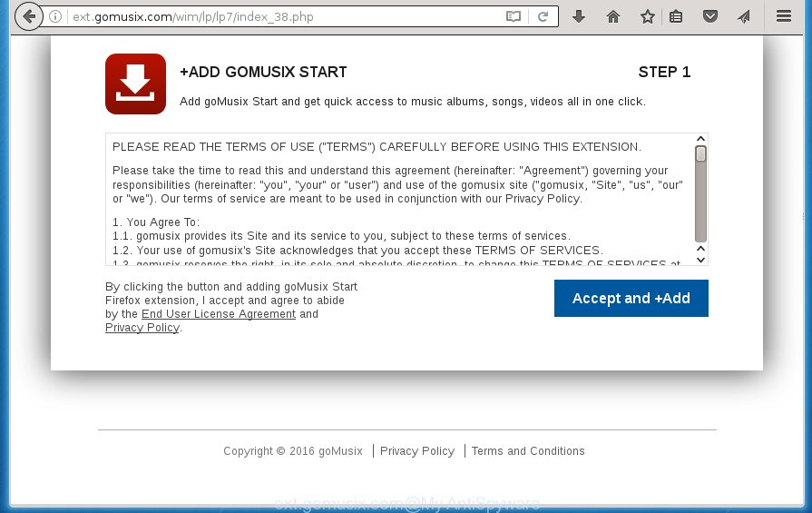Image resolution: width=812 pixels, height=513 pixels.
Task: Open the Privacy Policy link under the agreement text
Action: pyautogui.click(x=142, y=328)
